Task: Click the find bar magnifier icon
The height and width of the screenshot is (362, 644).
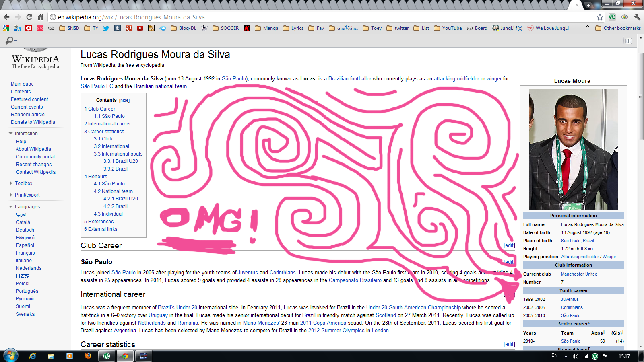Action: pyautogui.click(x=10, y=41)
